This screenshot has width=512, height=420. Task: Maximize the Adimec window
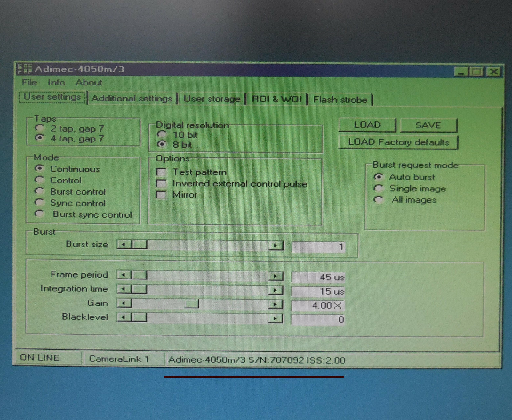[476, 71]
